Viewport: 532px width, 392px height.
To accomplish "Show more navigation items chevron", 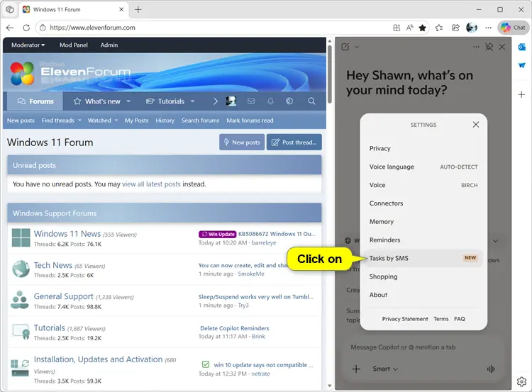I will point(215,101).
